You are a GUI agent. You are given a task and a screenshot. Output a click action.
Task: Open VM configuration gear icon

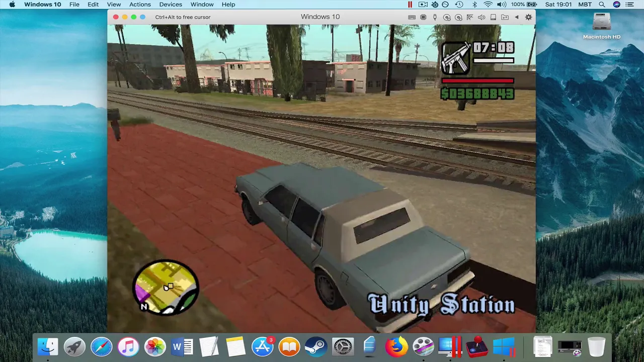click(x=528, y=17)
